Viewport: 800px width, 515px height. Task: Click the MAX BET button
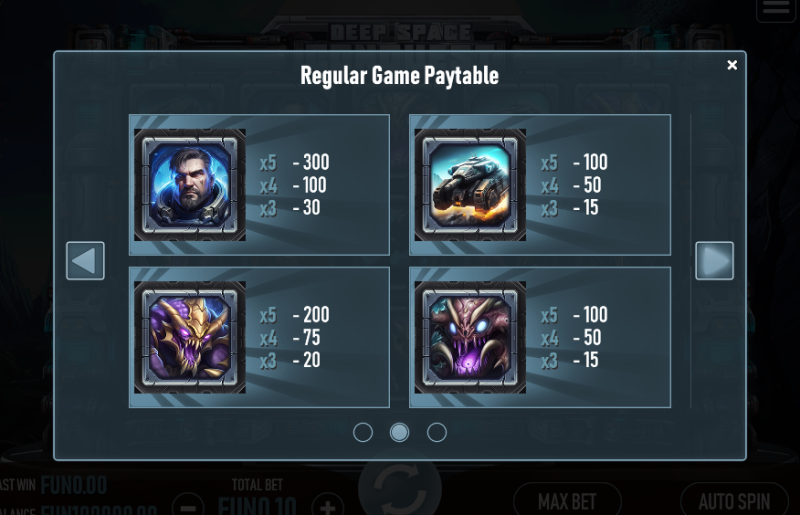(x=567, y=500)
